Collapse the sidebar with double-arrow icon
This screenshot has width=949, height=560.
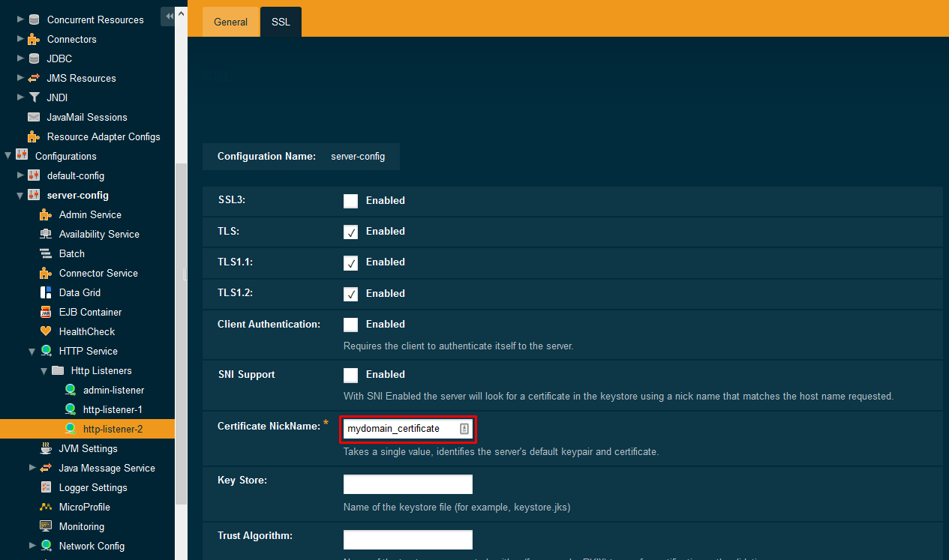pyautogui.click(x=169, y=16)
